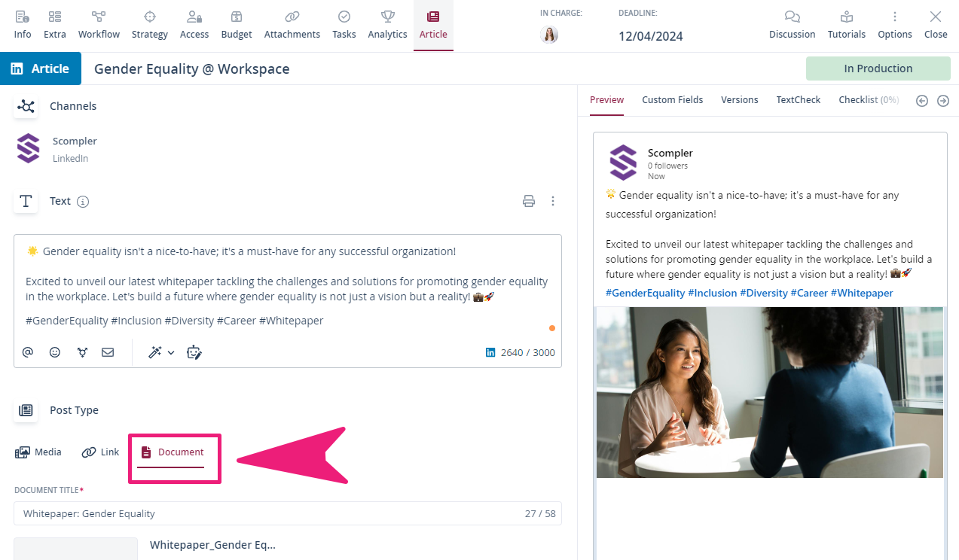Select the Media post type
Screen dimensions: 959x560
[38, 452]
